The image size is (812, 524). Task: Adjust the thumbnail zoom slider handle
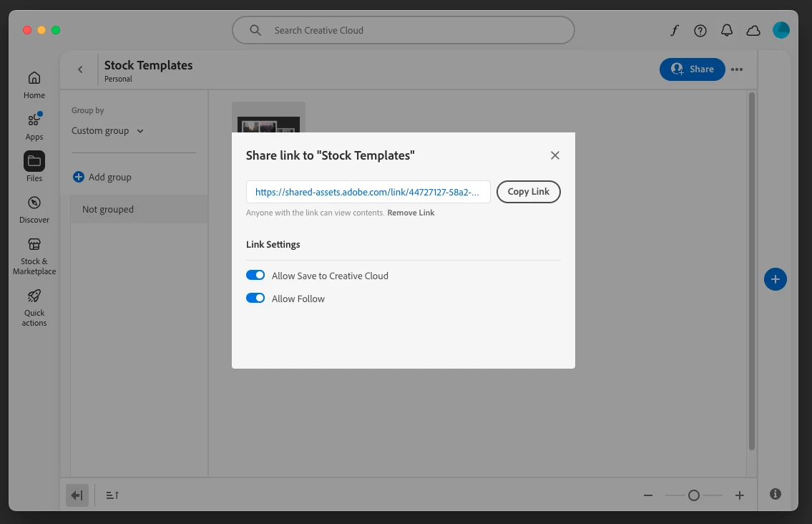point(694,495)
